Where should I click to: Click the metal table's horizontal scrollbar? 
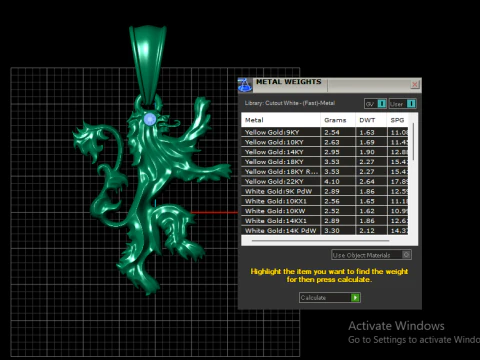click(x=320, y=240)
